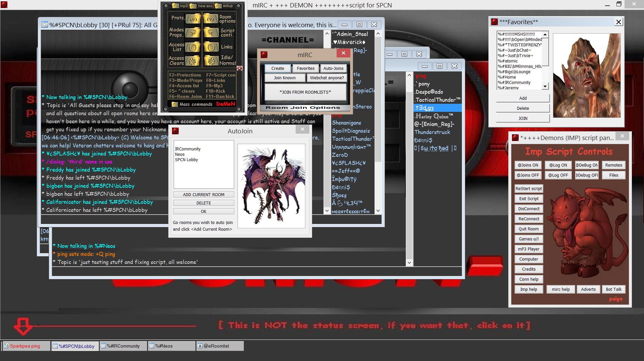Image resolution: width=644 pixels, height=361 pixels.
Task: Open the Room options folder icon
Action: click(x=211, y=19)
